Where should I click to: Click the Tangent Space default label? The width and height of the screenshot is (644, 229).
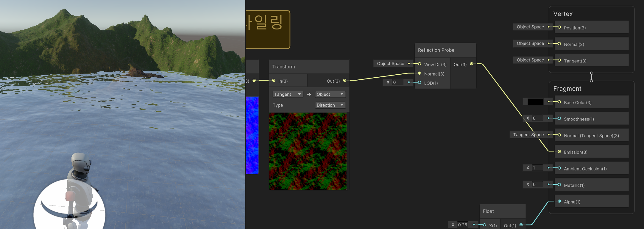[528, 135]
